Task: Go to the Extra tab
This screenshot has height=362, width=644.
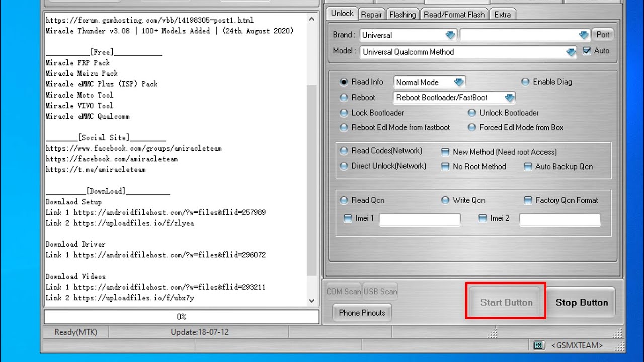Action: 502,15
